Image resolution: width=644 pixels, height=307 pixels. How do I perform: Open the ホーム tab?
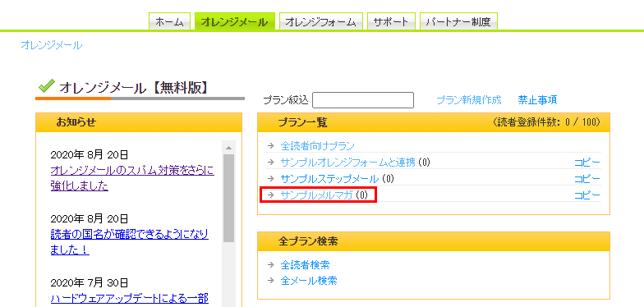169,21
